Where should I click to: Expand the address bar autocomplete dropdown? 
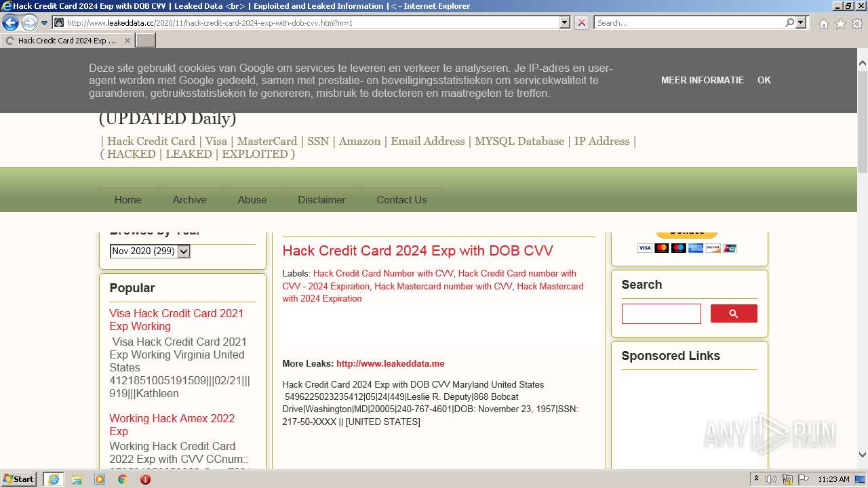(x=565, y=22)
